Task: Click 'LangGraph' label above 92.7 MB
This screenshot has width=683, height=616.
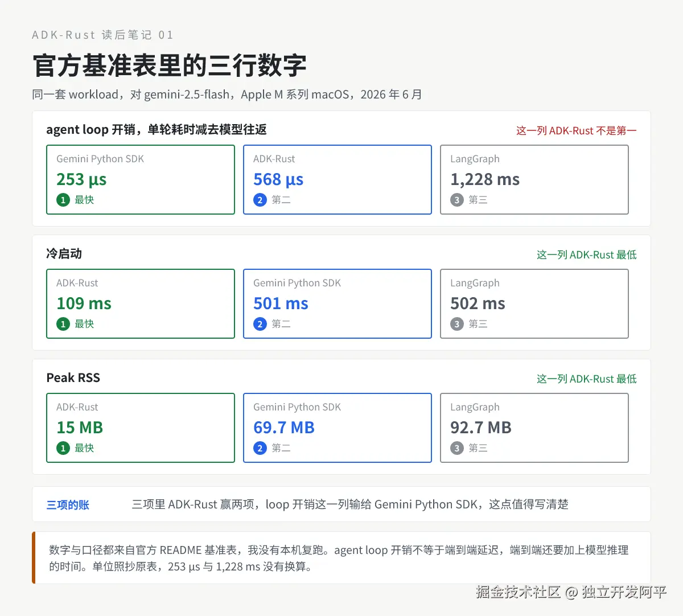Action: pos(475,407)
